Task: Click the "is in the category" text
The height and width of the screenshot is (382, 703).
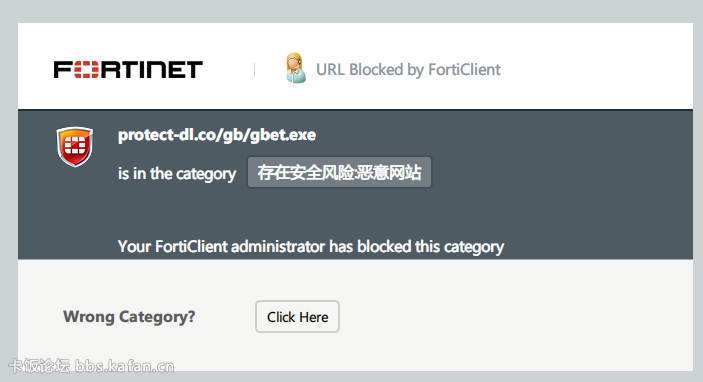Action: (177, 174)
